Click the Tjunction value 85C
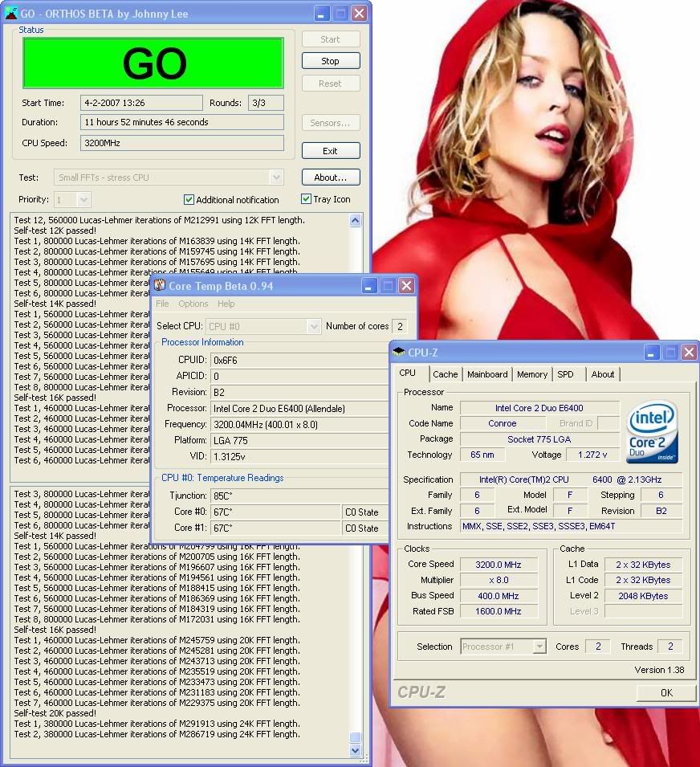 [299, 496]
